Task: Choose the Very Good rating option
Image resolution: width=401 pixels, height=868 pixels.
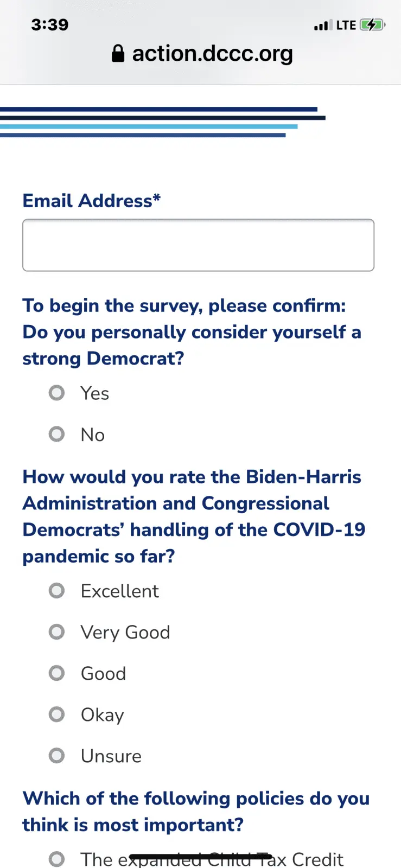Action: [x=57, y=631]
